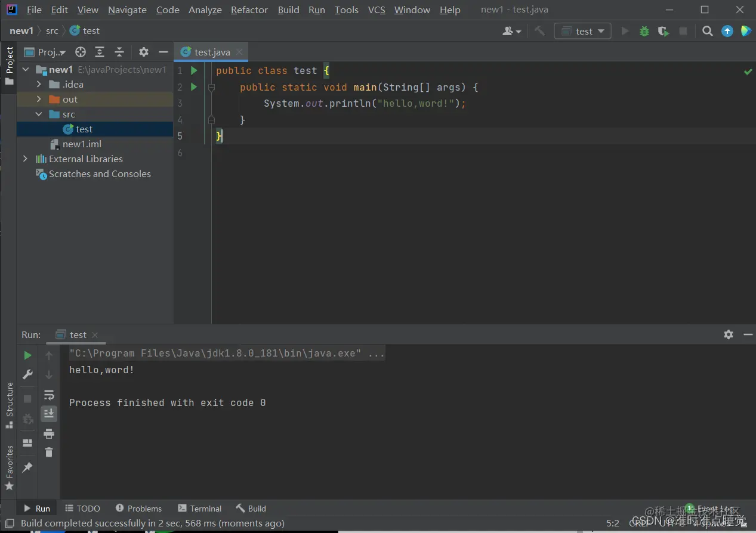756x533 pixels.
Task: Click Collapse All in Project panel
Action: click(119, 52)
